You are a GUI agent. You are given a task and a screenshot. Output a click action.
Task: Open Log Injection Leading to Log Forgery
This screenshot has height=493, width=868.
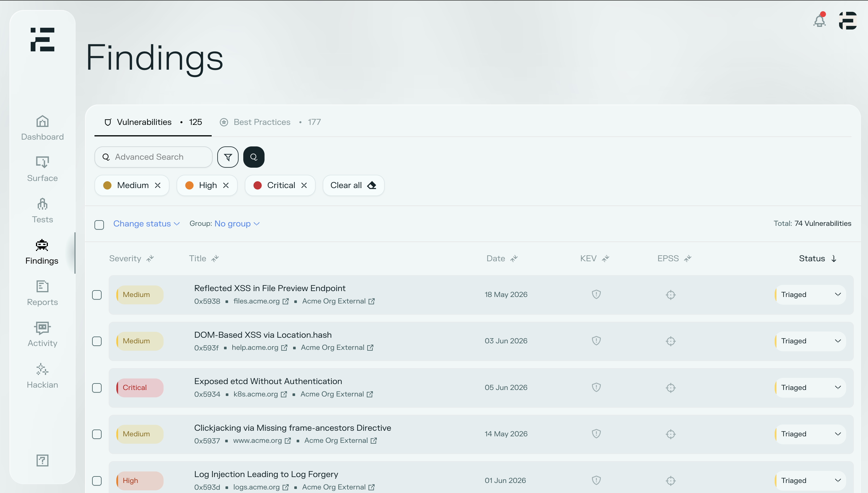(x=266, y=474)
